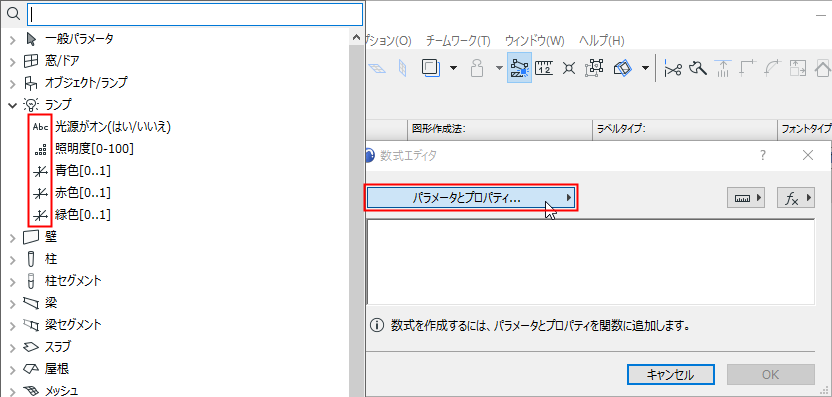Click the magnifier search icon

[x=14, y=14]
